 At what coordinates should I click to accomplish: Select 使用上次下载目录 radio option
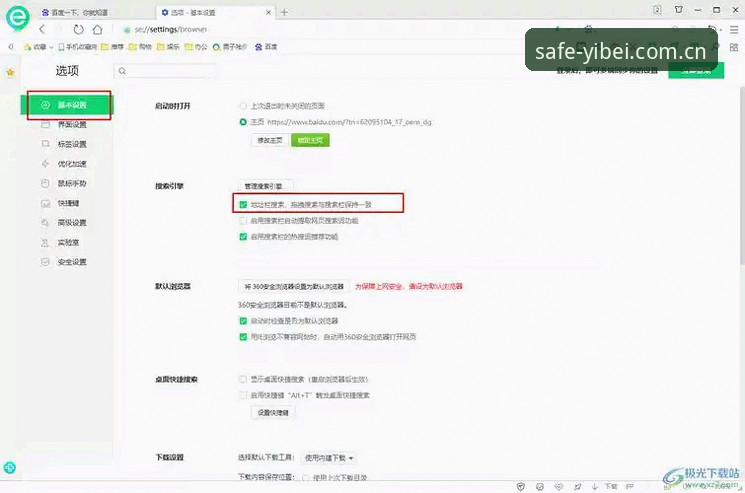click(x=306, y=478)
